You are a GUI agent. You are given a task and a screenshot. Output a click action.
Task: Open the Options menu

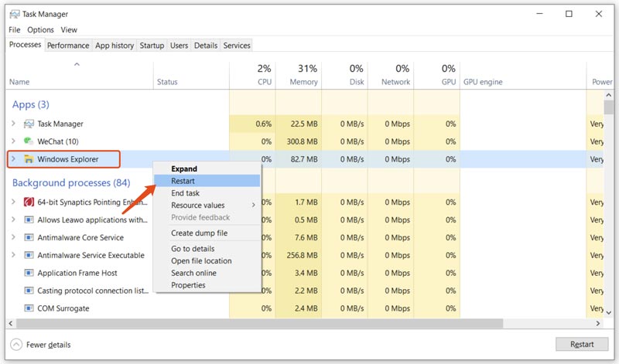click(40, 30)
